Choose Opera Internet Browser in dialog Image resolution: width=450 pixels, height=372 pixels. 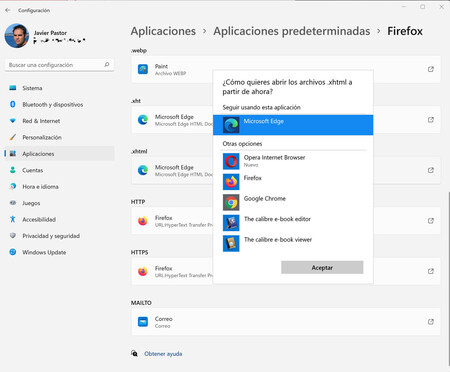point(293,161)
